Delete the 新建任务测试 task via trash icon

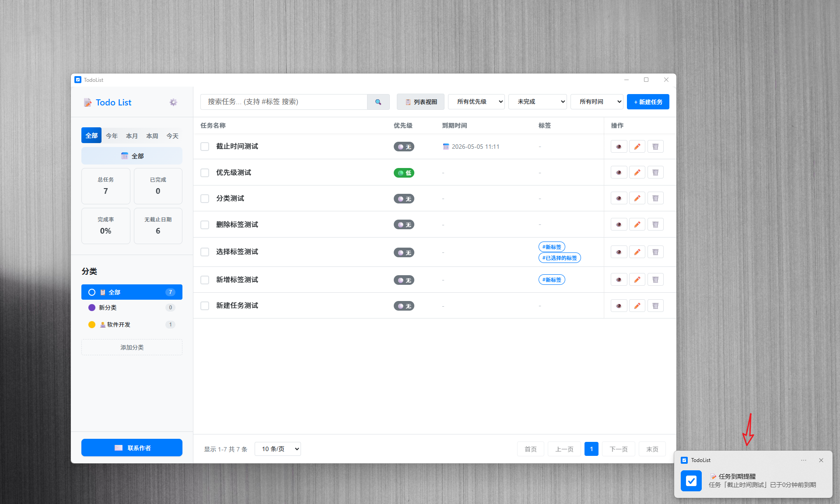[655, 306]
